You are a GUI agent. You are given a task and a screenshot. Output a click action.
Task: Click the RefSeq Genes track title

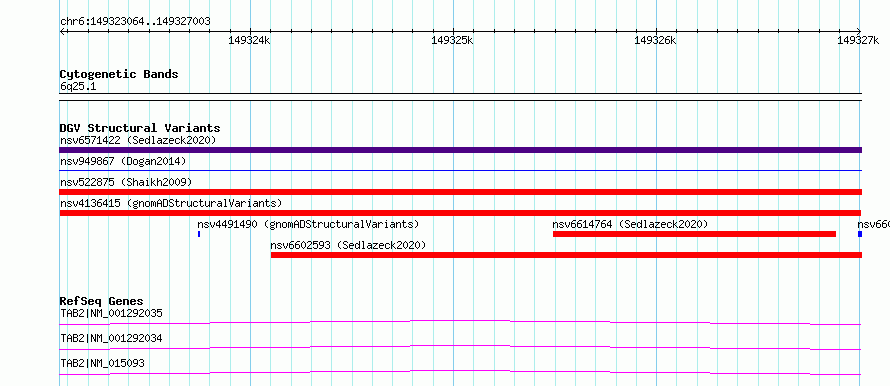102,301
